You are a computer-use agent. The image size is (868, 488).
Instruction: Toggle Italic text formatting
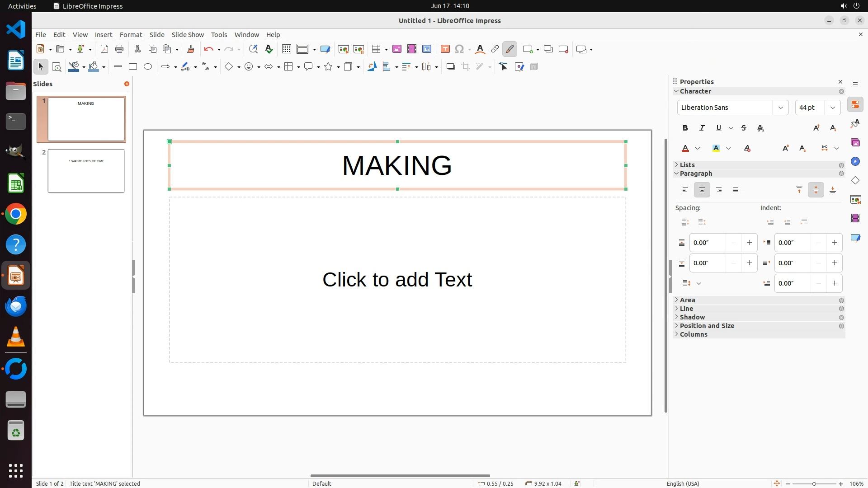click(x=702, y=128)
